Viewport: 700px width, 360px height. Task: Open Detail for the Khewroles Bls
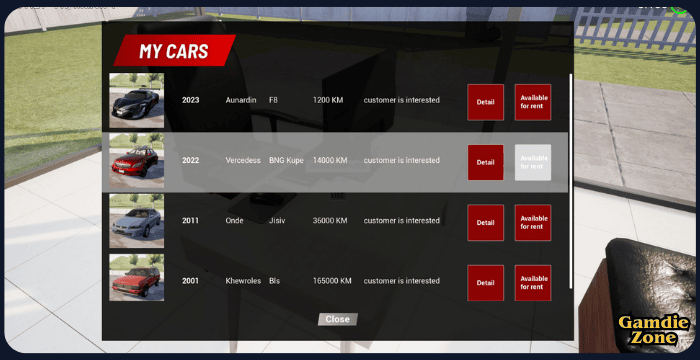pyautogui.click(x=485, y=283)
